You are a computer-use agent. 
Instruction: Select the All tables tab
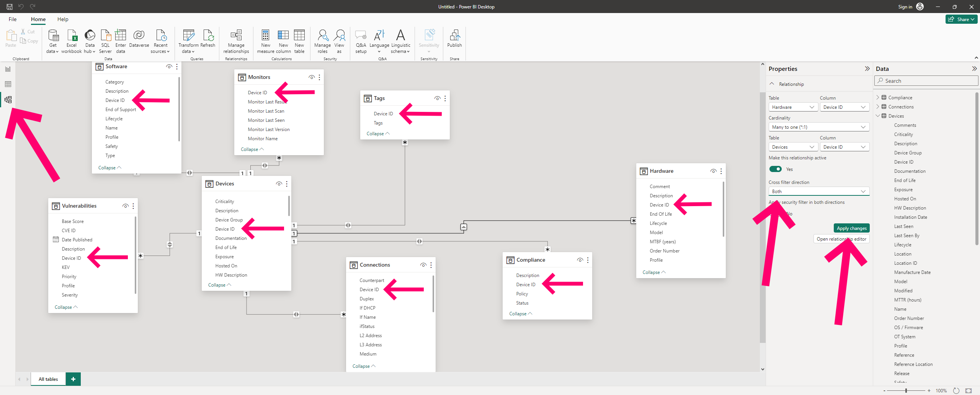[x=48, y=379]
